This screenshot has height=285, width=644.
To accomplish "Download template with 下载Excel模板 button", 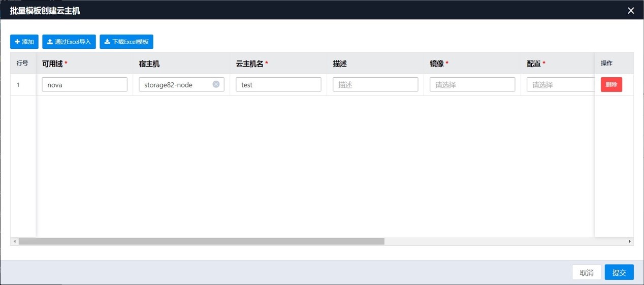I will [x=126, y=42].
